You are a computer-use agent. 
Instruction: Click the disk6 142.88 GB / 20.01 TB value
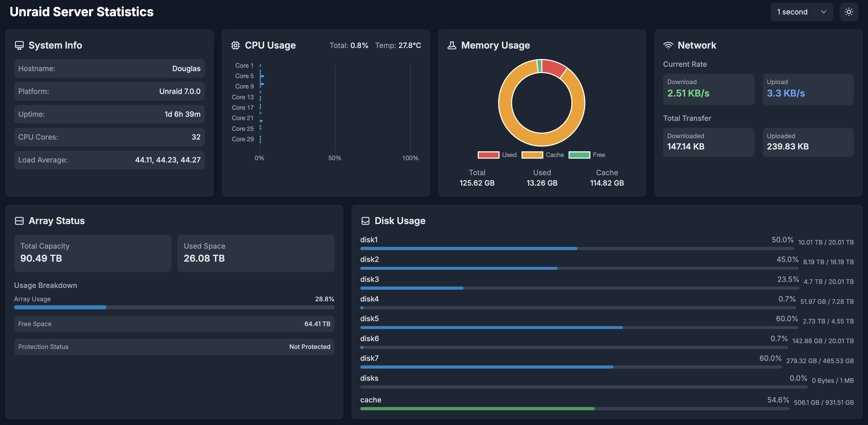[x=823, y=341]
